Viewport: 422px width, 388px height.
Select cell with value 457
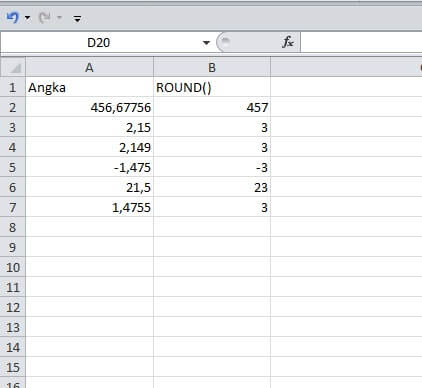(x=212, y=107)
